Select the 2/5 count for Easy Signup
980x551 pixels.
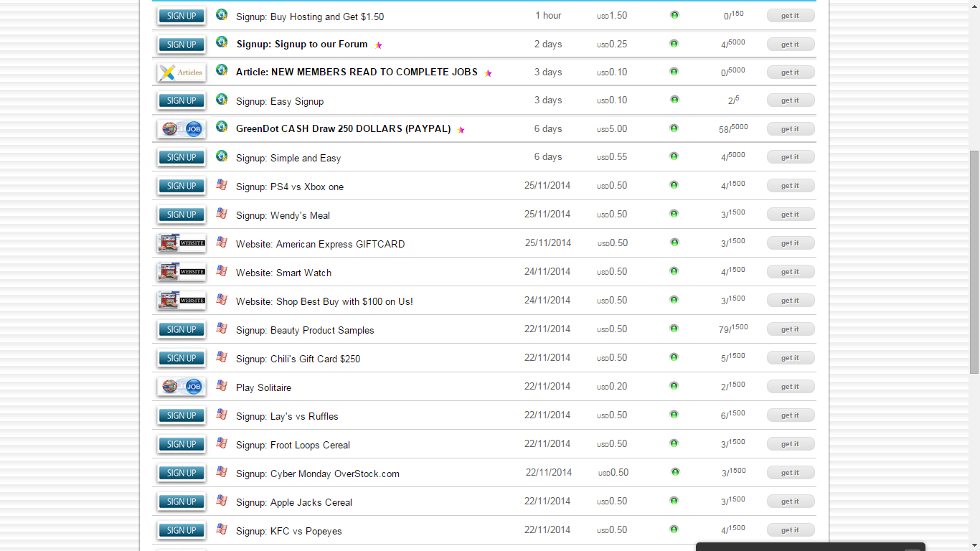[733, 100]
